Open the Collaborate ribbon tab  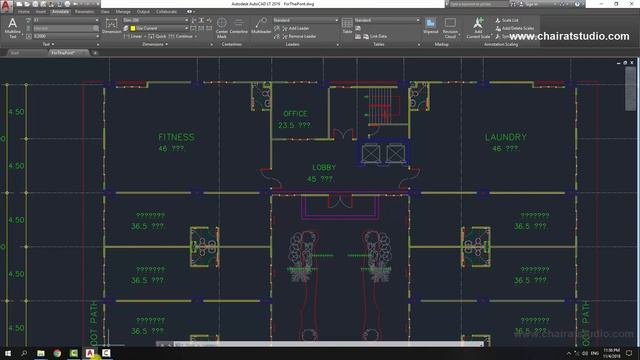pyautogui.click(x=166, y=12)
